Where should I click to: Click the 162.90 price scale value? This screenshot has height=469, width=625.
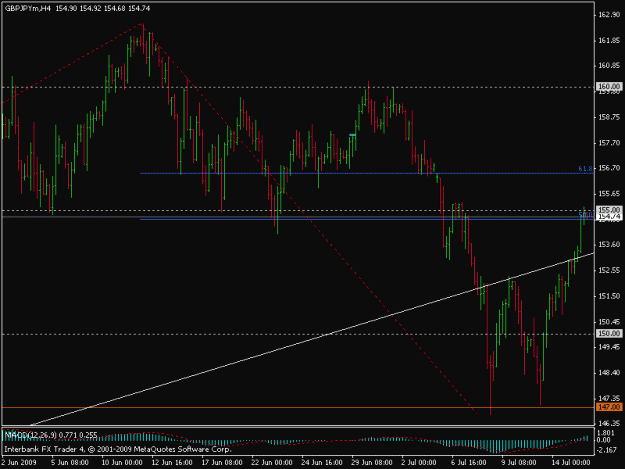pyautogui.click(x=609, y=15)
